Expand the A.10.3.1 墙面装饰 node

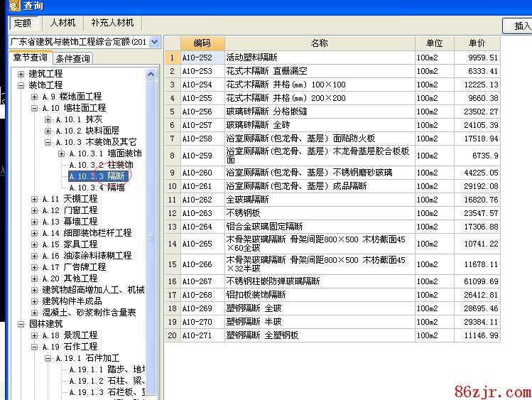pyautogui.click(x=61, y=153)
